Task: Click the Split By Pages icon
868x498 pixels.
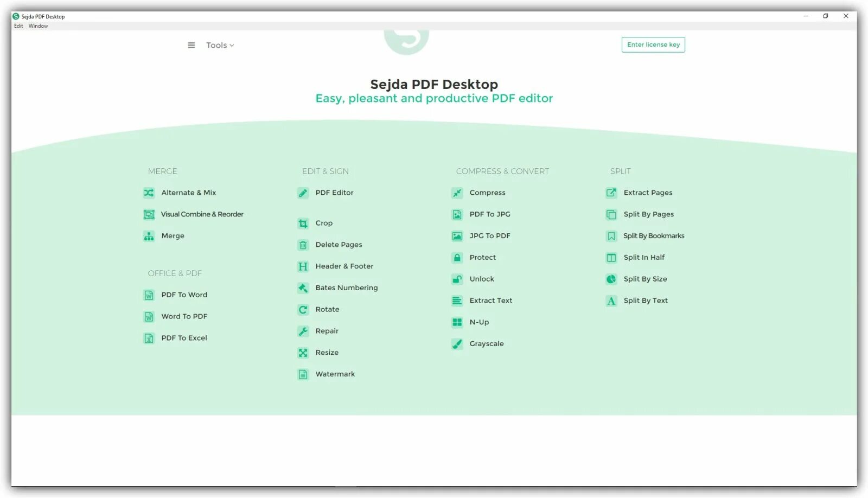Action: point(611,215)
